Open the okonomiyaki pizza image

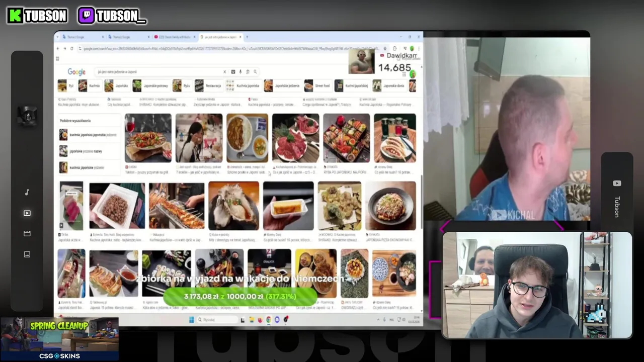390,206
